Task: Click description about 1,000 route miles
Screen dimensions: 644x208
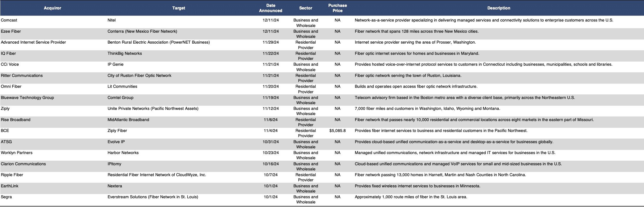Action: point(411,197)
